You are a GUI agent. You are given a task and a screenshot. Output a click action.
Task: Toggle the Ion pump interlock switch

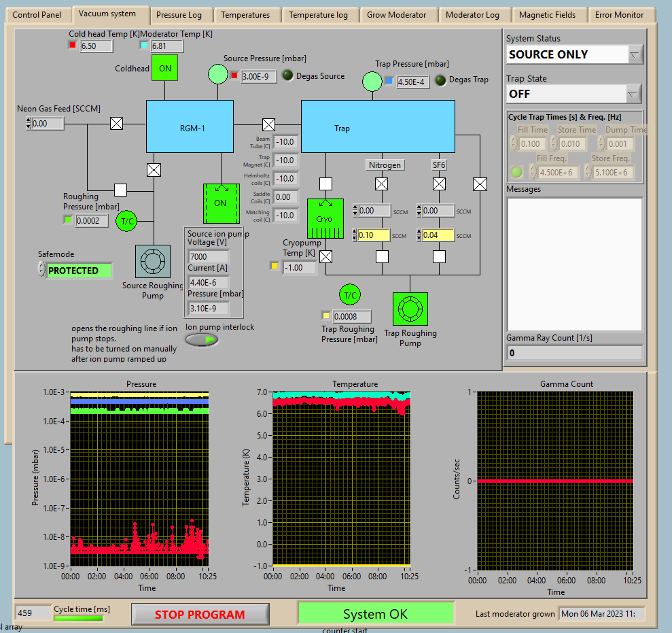[x=202, y=339]
